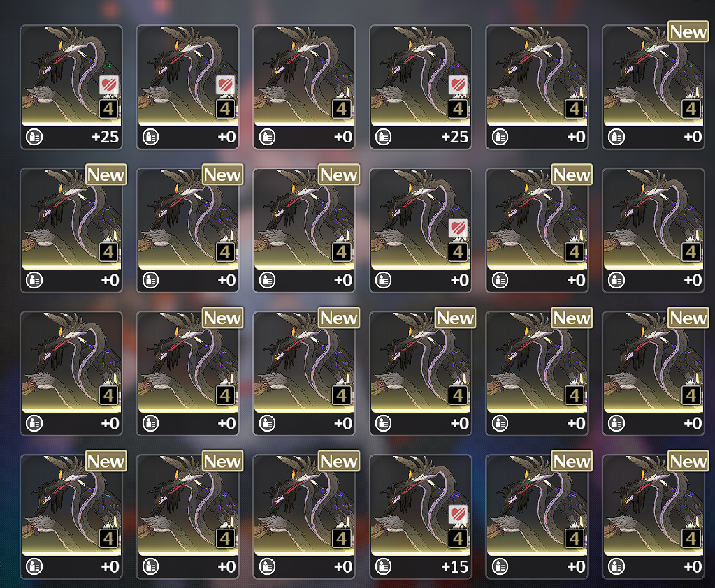Select last card in the second row
This screenshot has width=715, height=588.
[x=653, y=230]
